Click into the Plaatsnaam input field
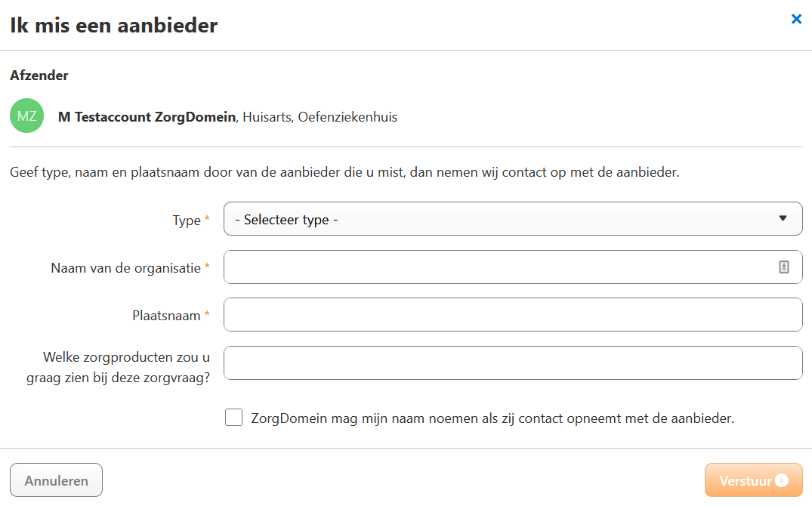Image resolution: width=812 pixels, height=506 pixels. tap(513, 314)
